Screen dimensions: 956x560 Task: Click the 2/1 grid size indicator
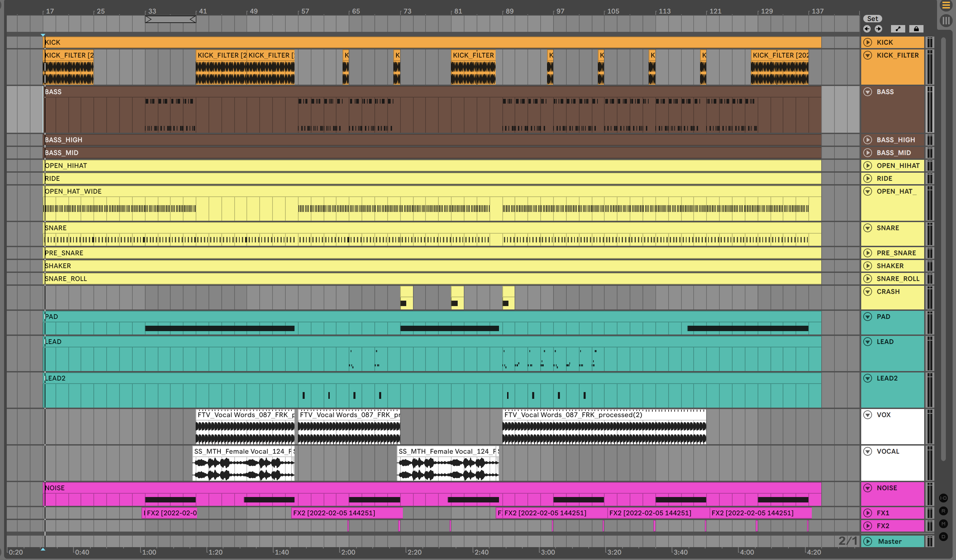[x=848, y=541]
